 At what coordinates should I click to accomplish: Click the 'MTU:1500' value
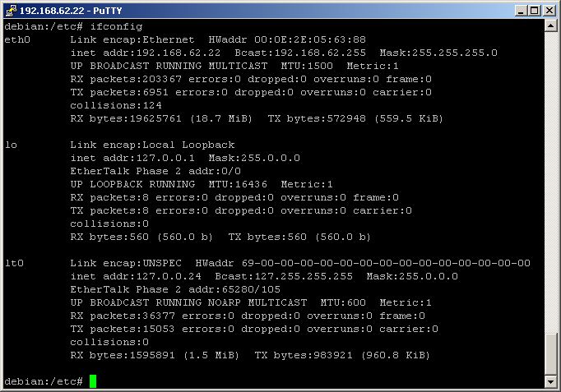tap(307, 66)
